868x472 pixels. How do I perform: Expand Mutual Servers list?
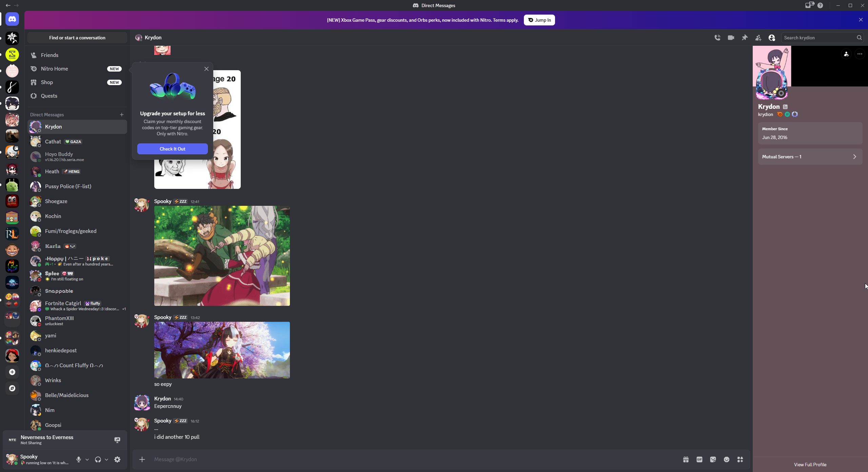pyautogui.click(x=810, y=157)
